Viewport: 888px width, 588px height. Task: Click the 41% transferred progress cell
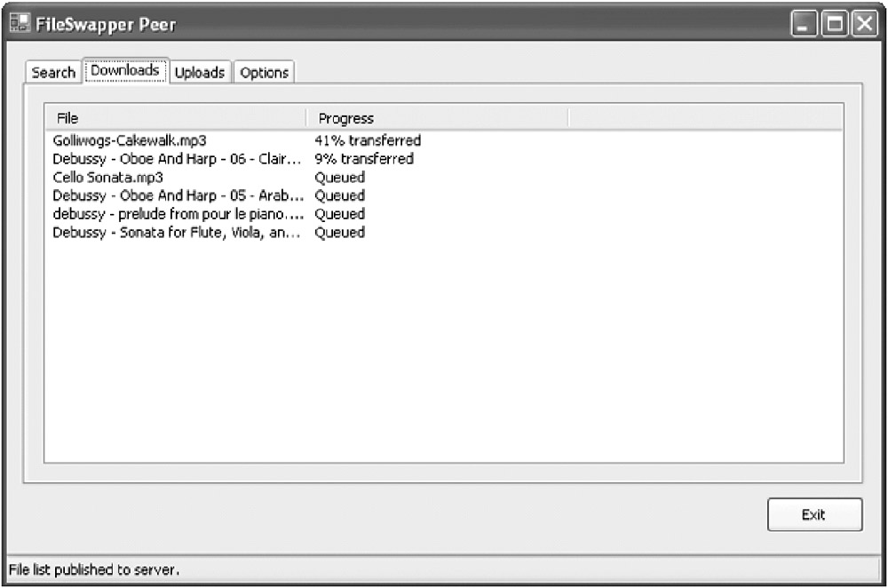368,140
